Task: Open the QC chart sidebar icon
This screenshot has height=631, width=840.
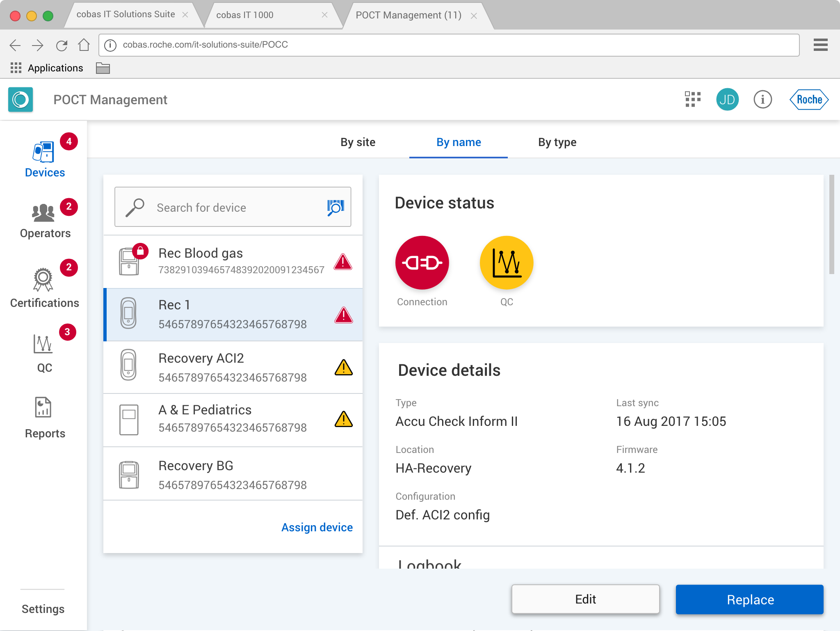Action: click(43, 344)
